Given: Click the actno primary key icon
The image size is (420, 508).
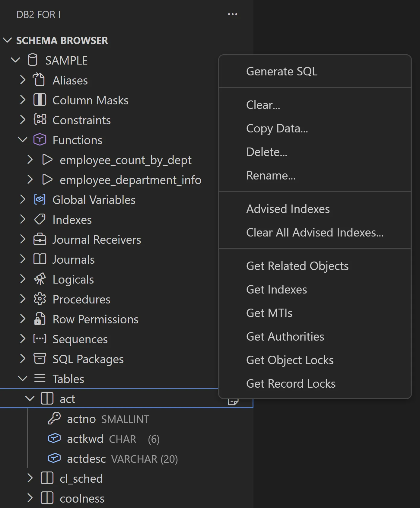Looking at the screenshot, I should coord(54,419).
